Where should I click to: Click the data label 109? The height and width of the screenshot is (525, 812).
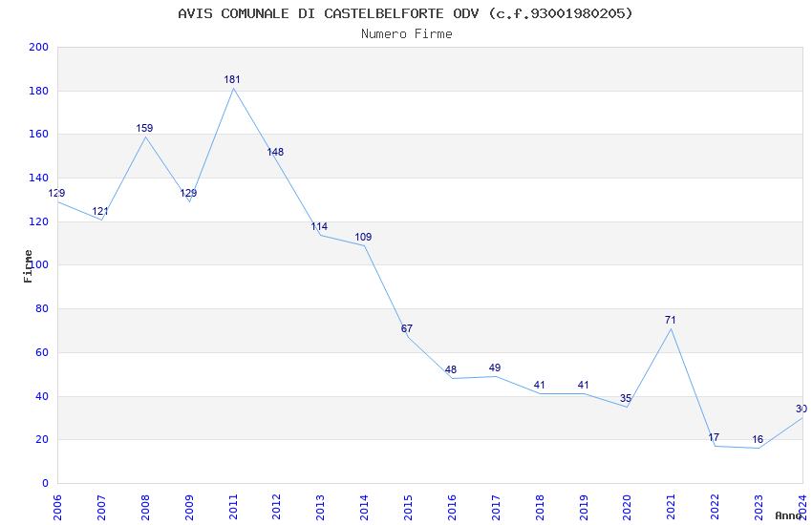coord(363,237)
